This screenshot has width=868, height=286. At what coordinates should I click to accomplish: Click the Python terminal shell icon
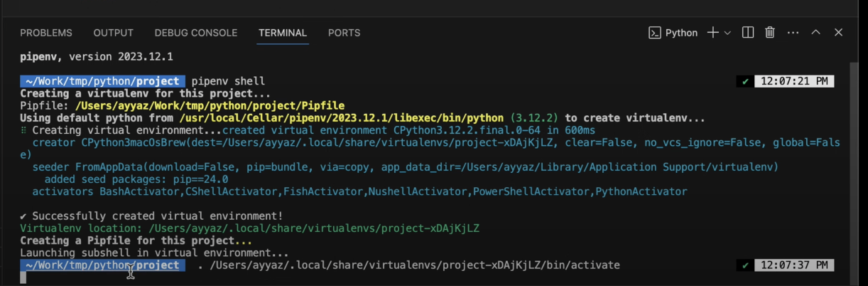pos(654,33)
